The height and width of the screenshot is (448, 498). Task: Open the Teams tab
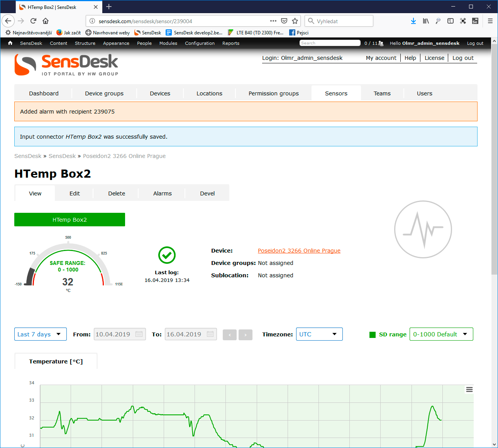coord(382,93)
